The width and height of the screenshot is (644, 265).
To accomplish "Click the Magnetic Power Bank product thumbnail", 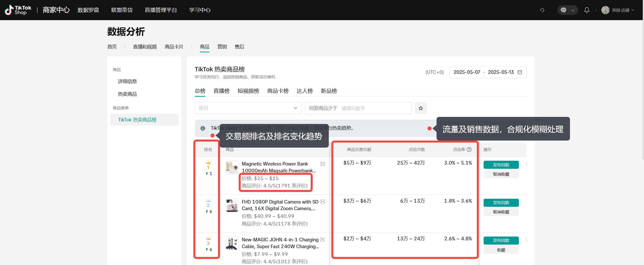I will pos(232,168).
